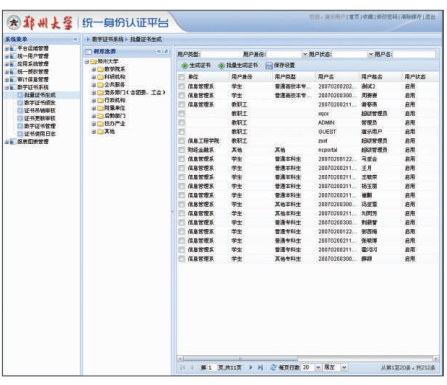Expand the 平台运维管理 menu node

[7, 49]
